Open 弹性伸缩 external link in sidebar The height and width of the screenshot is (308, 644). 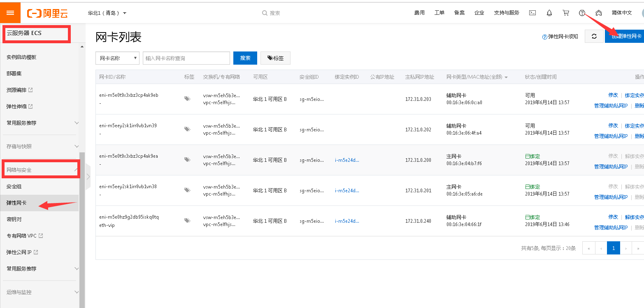19,106
